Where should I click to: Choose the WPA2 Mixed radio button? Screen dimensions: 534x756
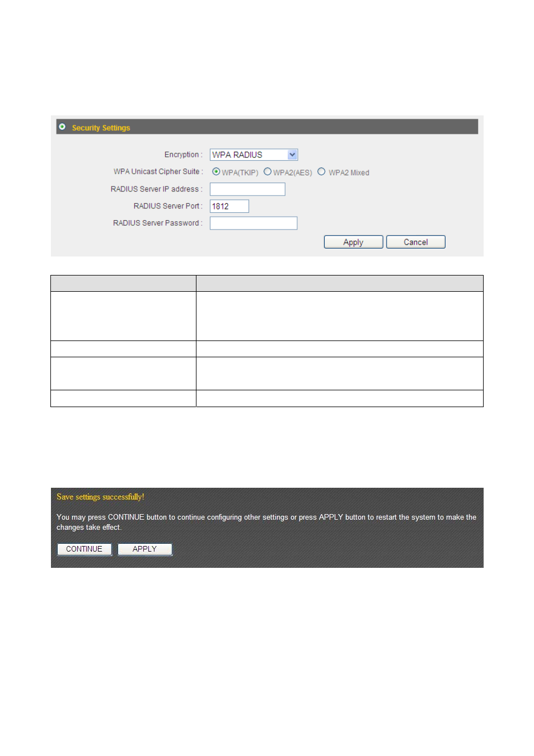pos(321,172)
